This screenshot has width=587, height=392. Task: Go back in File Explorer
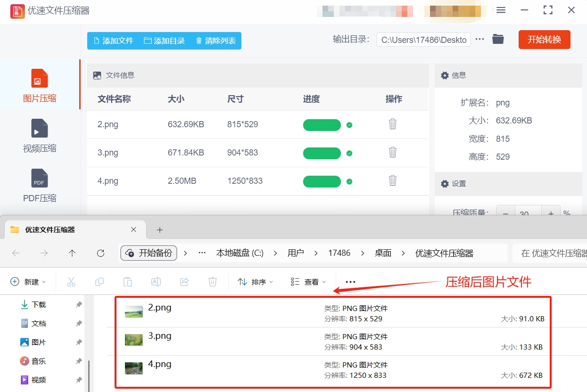16,253
